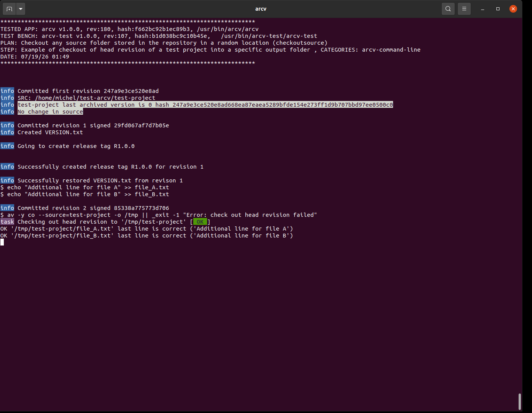Expand the new tab dropdown arrow
The height and width of the screenshot is (413, 532).
21,8
